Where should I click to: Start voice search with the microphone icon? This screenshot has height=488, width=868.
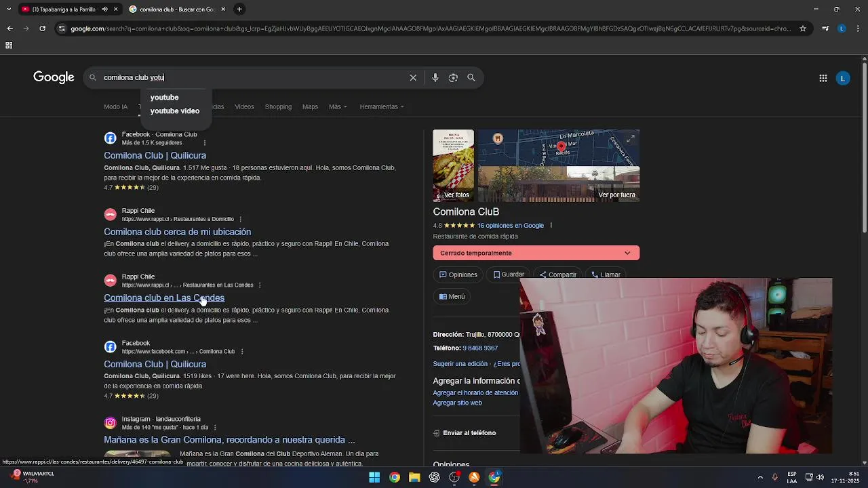pos(435,78)
